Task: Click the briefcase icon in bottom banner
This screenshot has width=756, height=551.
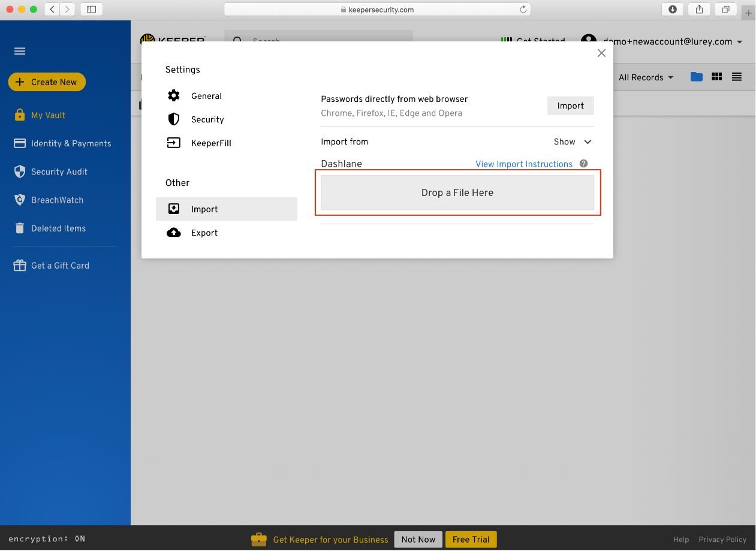Action: 259,540
